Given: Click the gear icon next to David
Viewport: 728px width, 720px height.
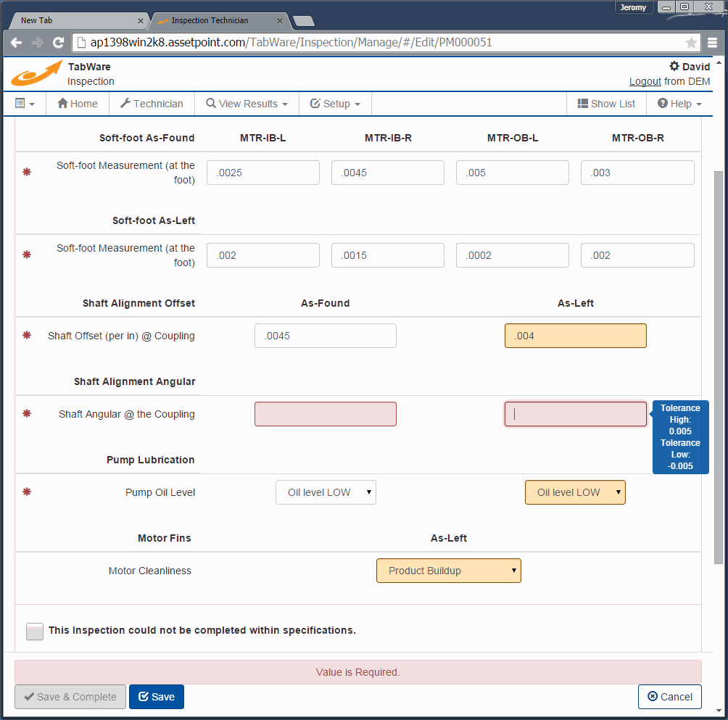Looking at the screenshot, I should click(674, 66).
